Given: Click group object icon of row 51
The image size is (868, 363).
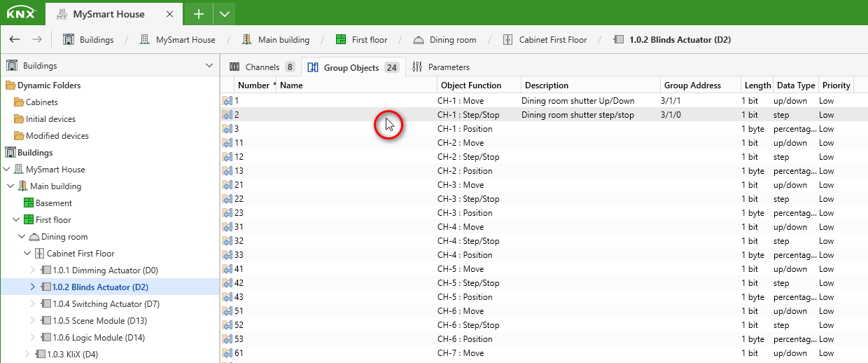Looking at the screenshot, I should (227, 311).
